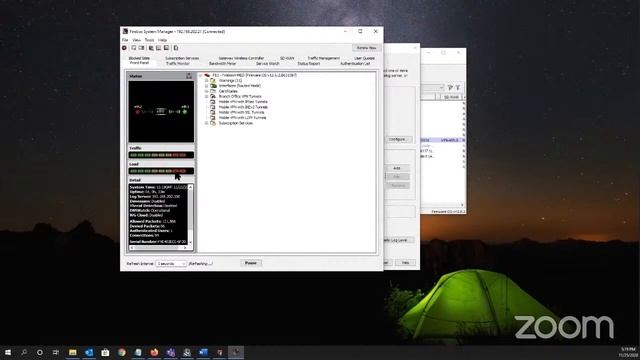Select Branch Office VPN Tunnels row
The image size is (640, 360).
tap(240, 96)
